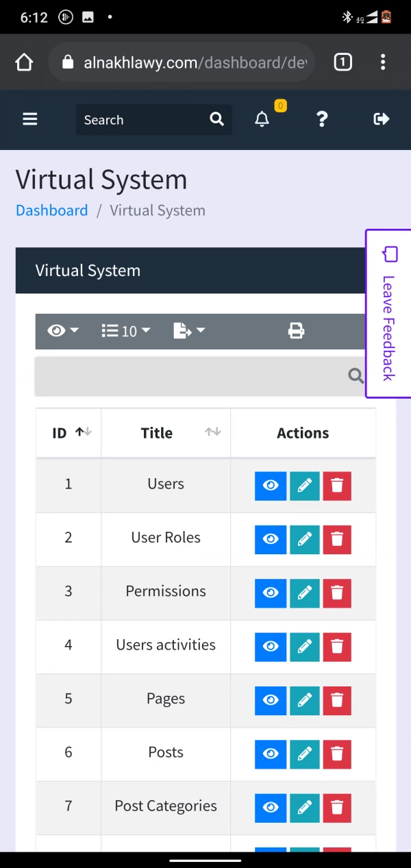Sort table by Title column
The width and height of the screenshot is (411, 868).
click(166, 433)
